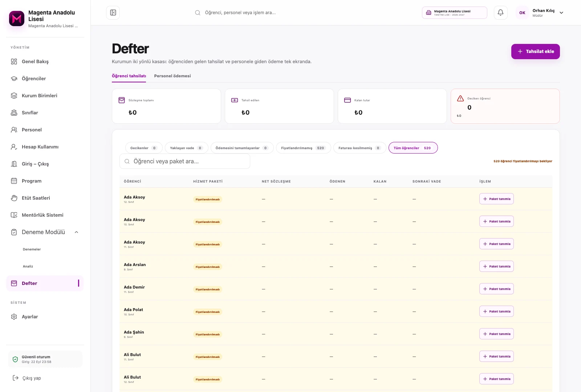Open Sınıflar page
Viewport: 581px width, 392px height.
[x=45, y=113]
